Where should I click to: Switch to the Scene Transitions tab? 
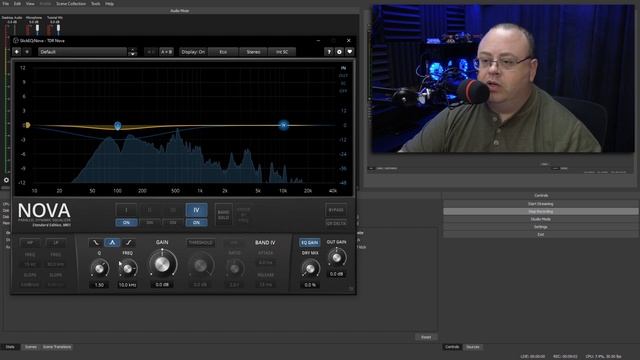click(57, 347)
